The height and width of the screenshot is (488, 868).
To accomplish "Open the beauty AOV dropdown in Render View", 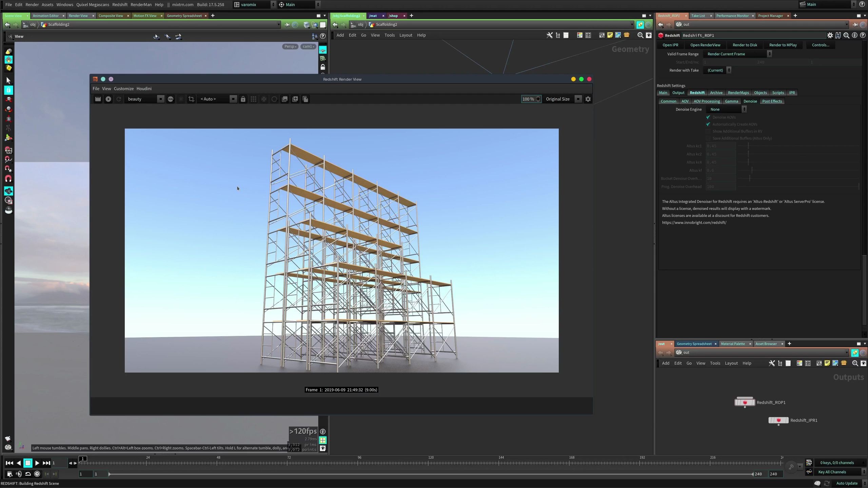I will 161,99.
